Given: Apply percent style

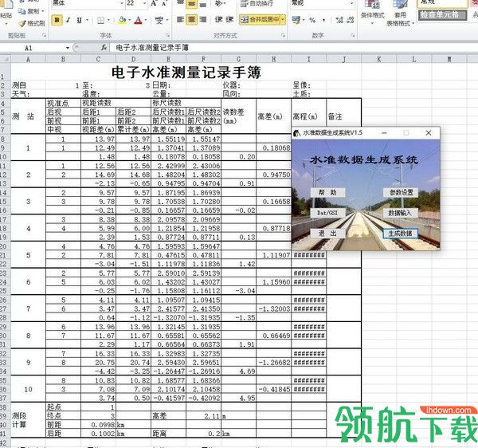Looking at the screenshot, I should click(312, 20).
